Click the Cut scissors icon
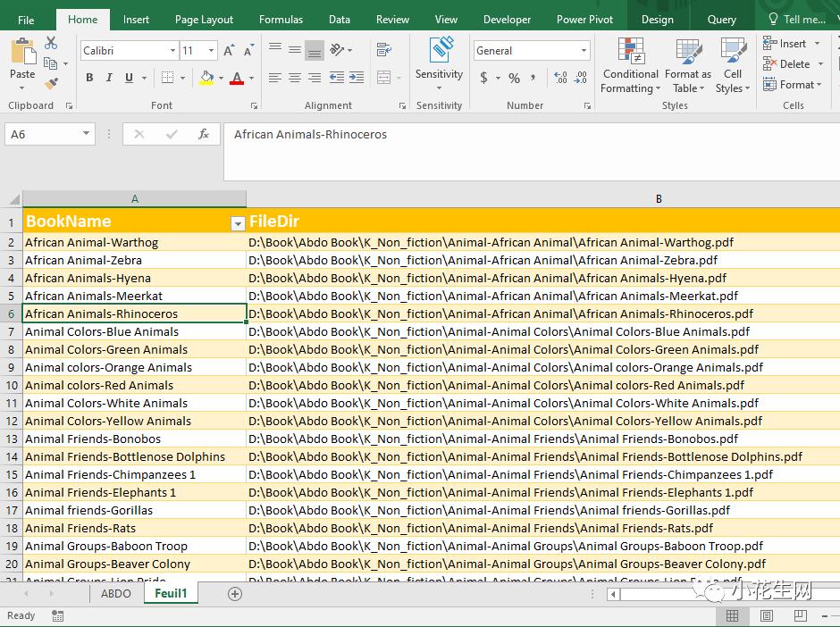 tap(51, 43)
